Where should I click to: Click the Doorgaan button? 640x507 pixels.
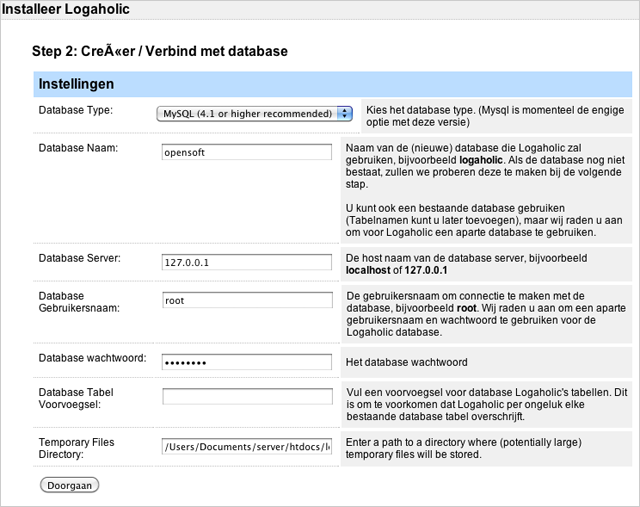point(69,485)
